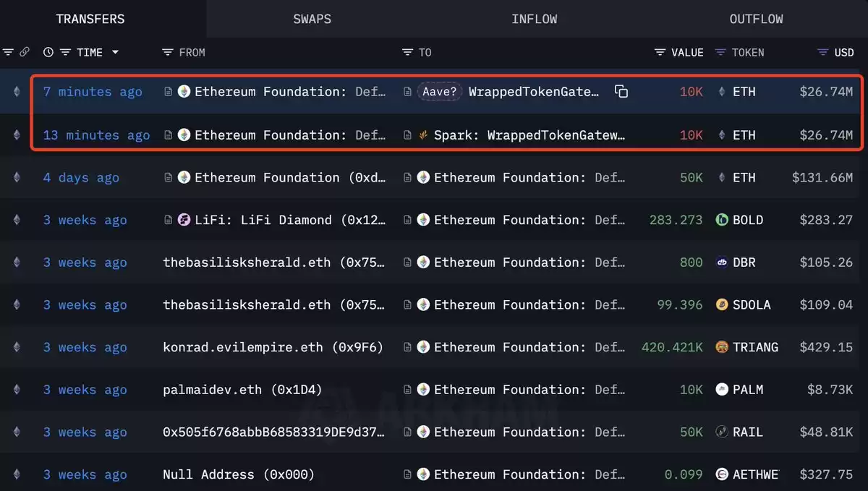Copy the Aave WrappedTokenGateway address
This screenshot has height=491, width=868.
(x=621, y=91)
